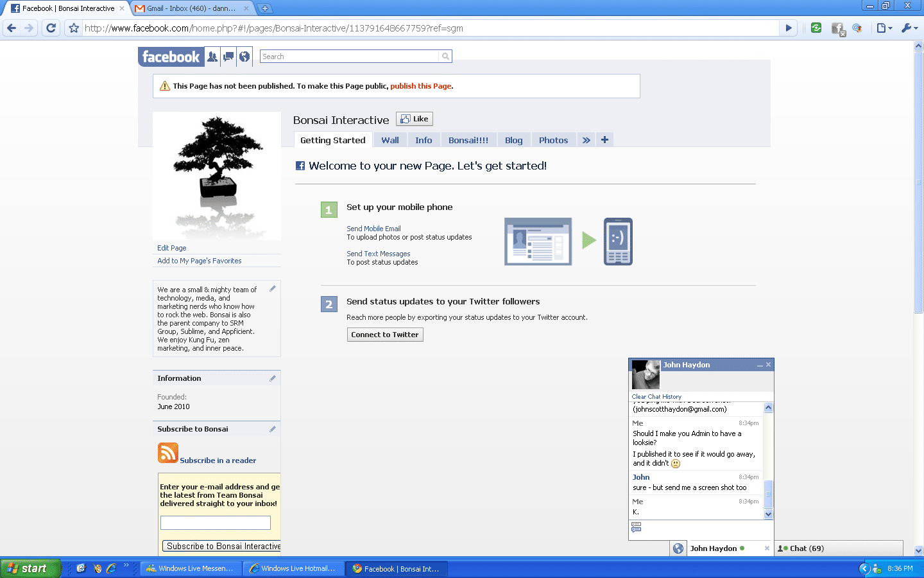Image resolution: width=924 pixels, height=578 pixels.
Task: Edit Subscribe to Bonsai section pencil
Action: pos(273,429)
